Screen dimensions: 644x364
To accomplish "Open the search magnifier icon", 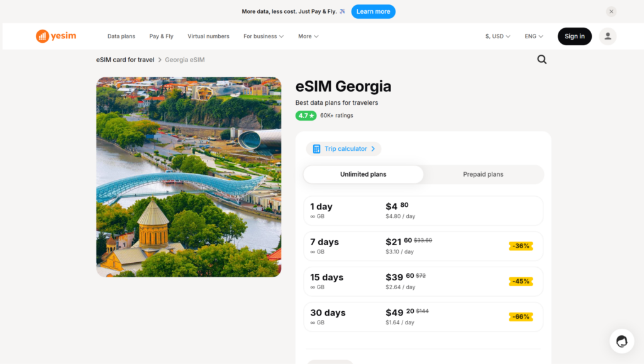I will [x=541, y=60].
